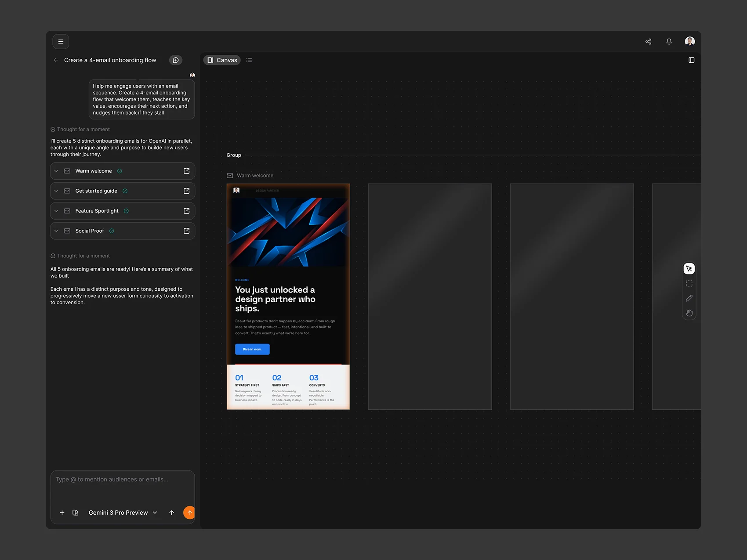The height and width of the screenshot is (560, 747).
Task: Expand the first Thought for a moment
Action: (80, 129)
